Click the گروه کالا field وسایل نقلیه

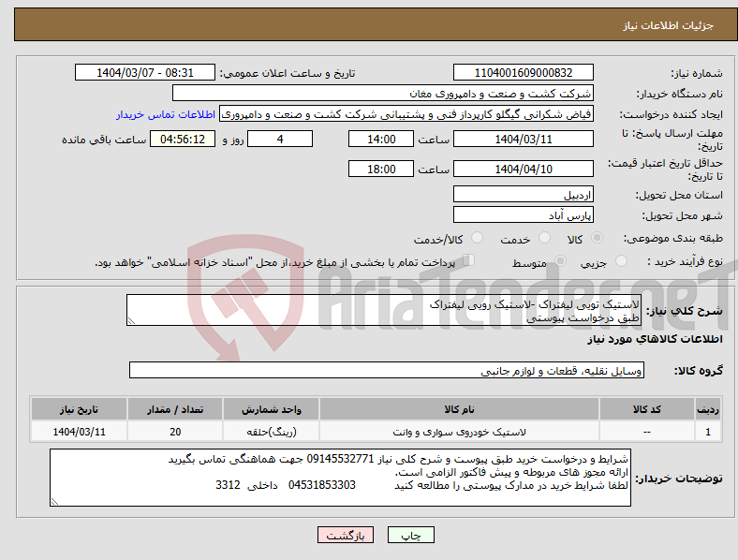(387, 370)
